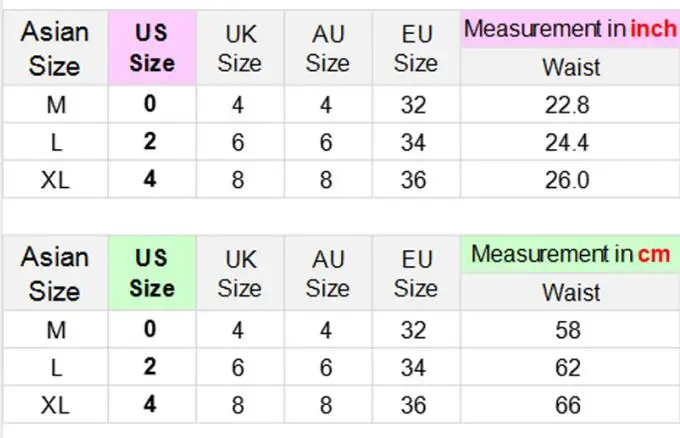
Task: Click the green US Size header cell
Action: click(151, 274)
